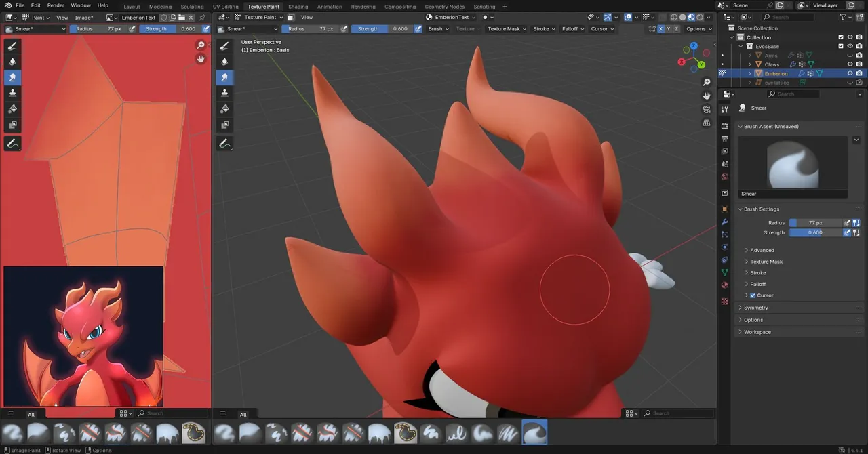This screenshot has width=868, height=454.
Task: Click the zoom icon in the image editor
Action: pos(201,45)
